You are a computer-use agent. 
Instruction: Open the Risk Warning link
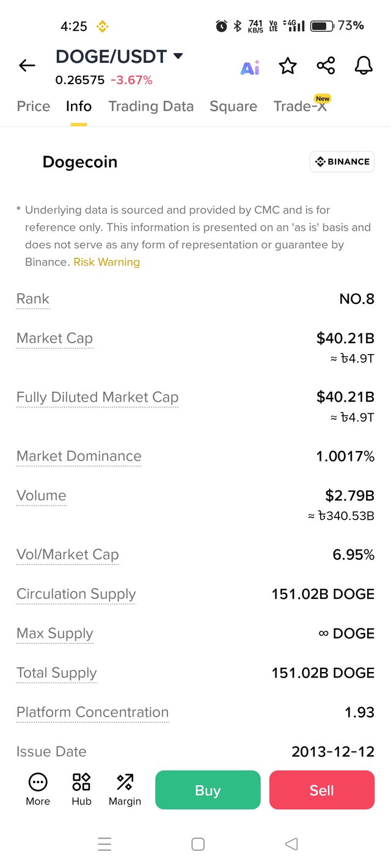pyautogui.click(x=107, y=262)
